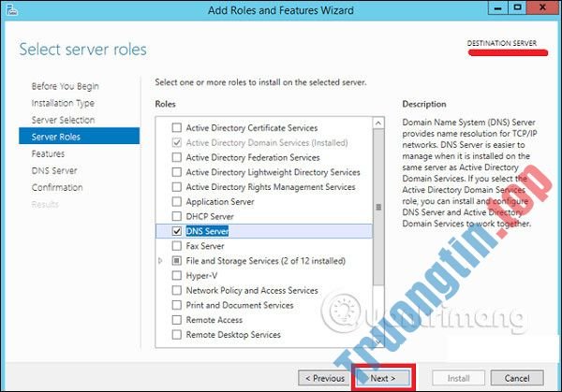This screenshot has height=392, width=562.
Task: Open the Server Selection step
Action: tap(63, 120)
